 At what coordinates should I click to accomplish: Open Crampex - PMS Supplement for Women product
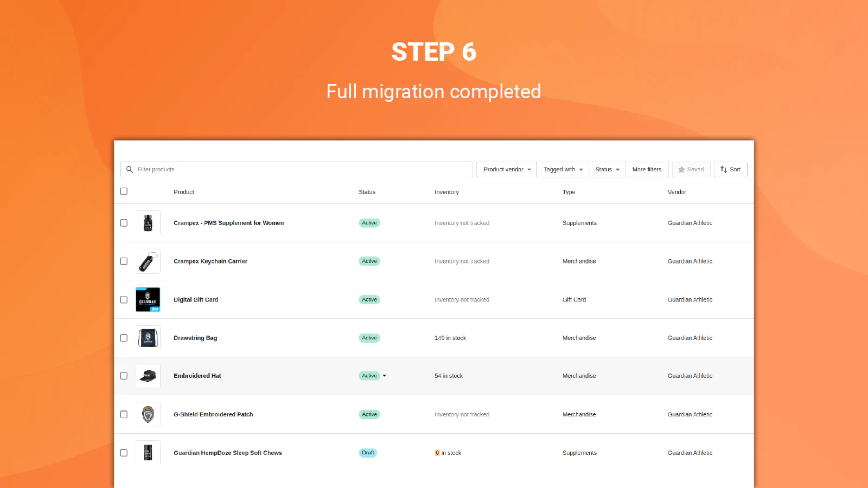click(229, 223)
